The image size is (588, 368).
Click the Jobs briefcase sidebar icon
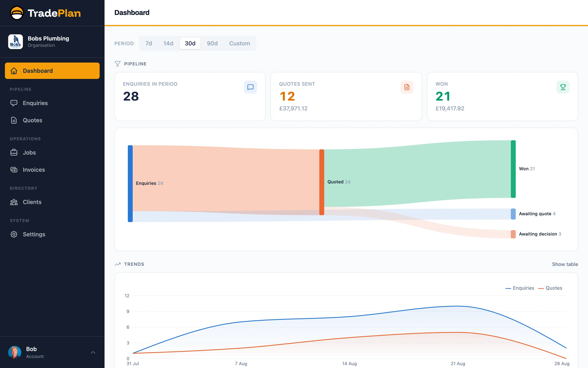tap(14, 153)
